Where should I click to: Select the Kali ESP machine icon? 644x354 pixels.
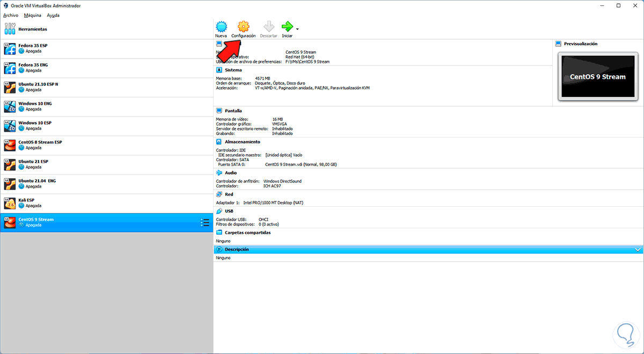pos(10,203)
